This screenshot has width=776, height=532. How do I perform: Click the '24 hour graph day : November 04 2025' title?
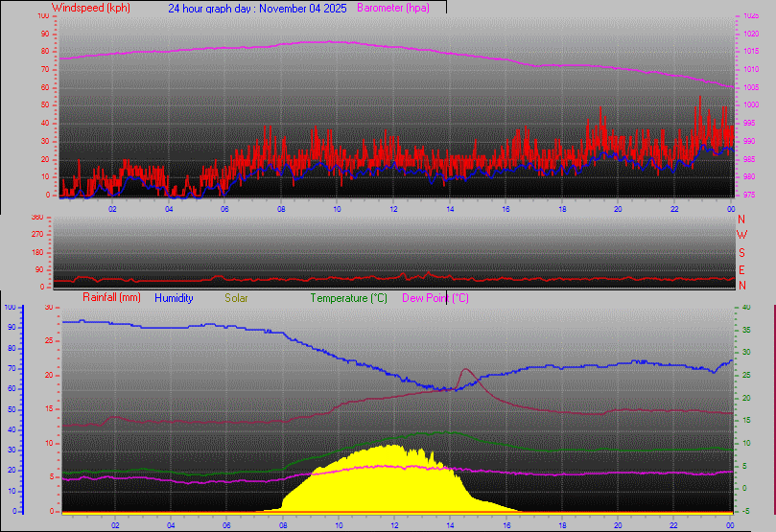(x=257, y=9)
